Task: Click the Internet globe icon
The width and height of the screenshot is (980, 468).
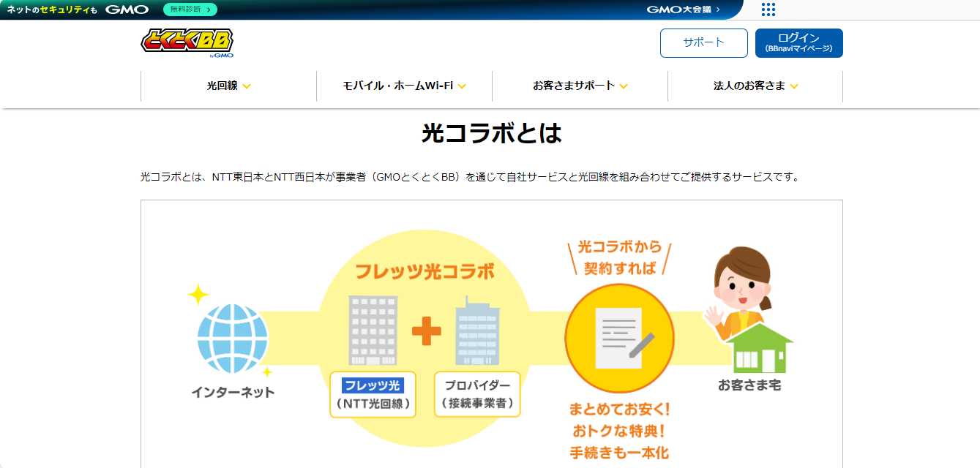Action: 233,339
